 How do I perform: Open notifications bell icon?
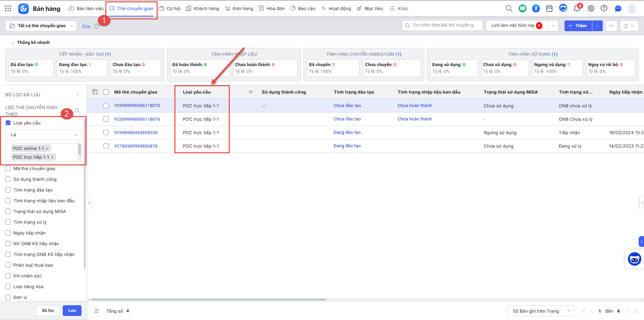click(577, 8)
